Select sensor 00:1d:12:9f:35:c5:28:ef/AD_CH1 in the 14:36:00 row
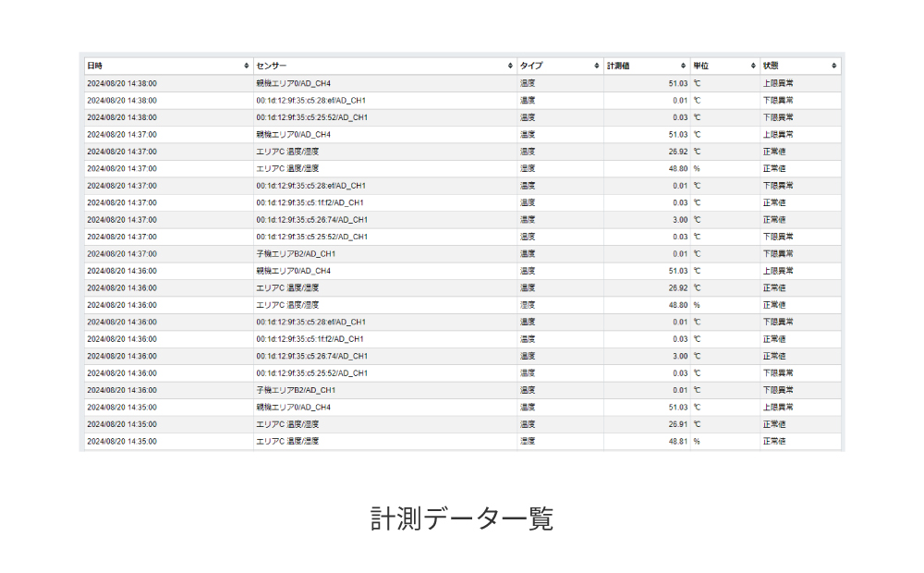This screenshot has height=573, width=924. (311, 323)
